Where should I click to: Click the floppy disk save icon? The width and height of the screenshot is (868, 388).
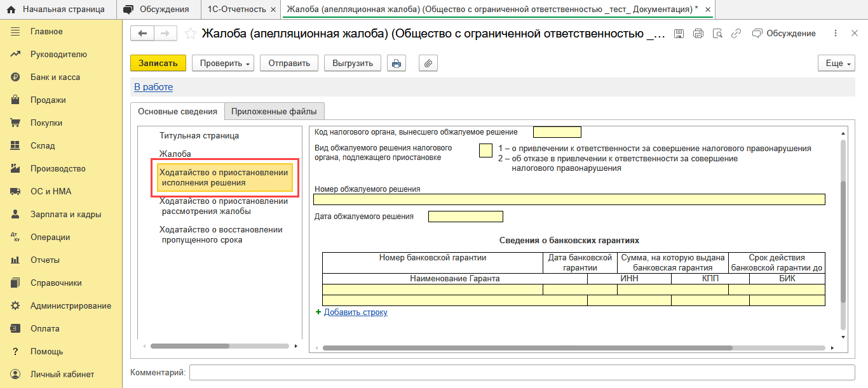679,34
